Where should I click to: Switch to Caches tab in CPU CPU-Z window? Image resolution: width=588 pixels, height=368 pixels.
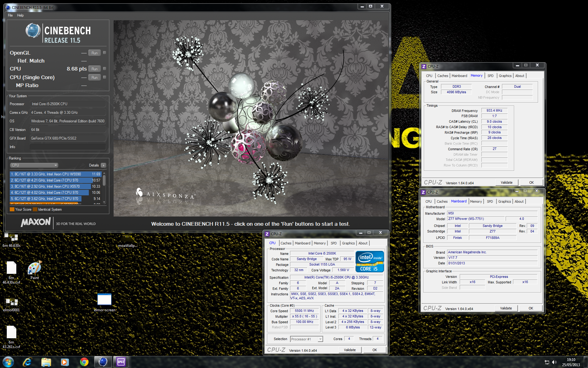(286, 243)
